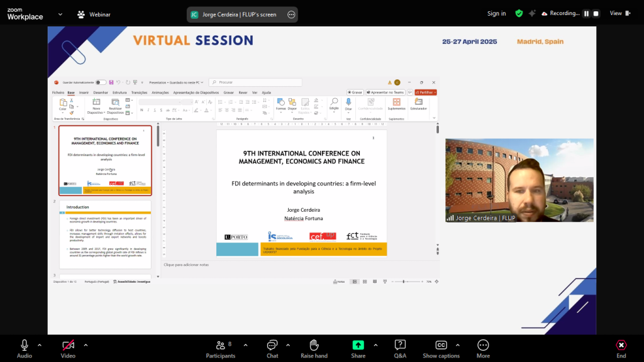Open the Zoom Workplace dropdown chevron
This screenshot has height=362, width=644.
[60, 14]
